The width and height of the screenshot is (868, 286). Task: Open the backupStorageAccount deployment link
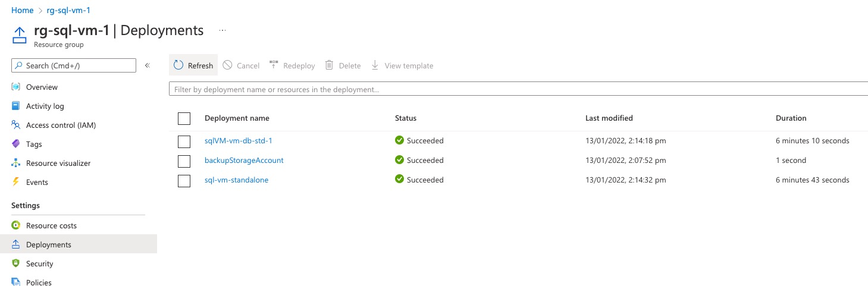click(x=244, y=160)
